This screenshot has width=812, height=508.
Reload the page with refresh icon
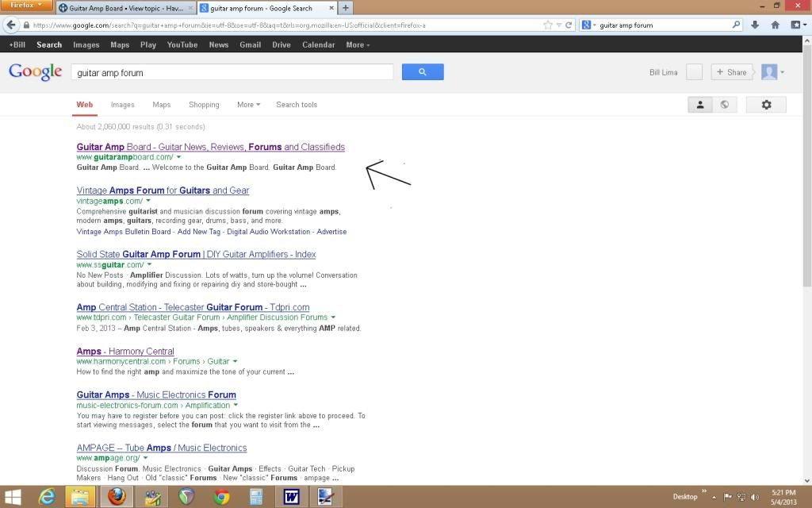pos(568,25)
